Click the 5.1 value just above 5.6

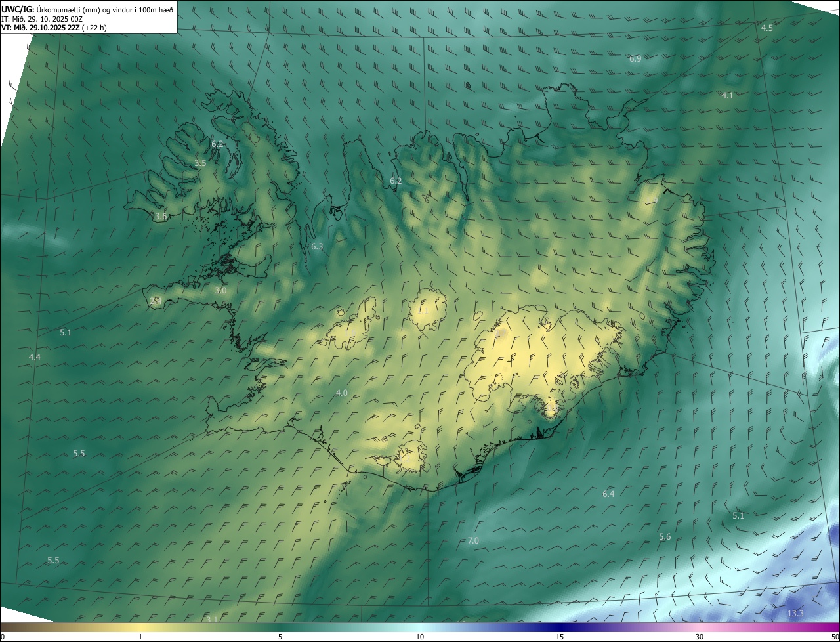738,516
